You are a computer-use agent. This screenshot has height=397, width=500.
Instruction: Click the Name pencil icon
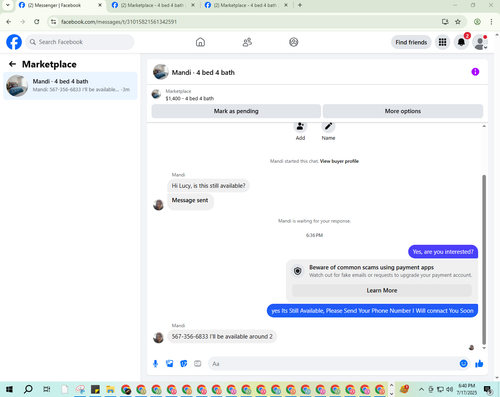[328, 127]
